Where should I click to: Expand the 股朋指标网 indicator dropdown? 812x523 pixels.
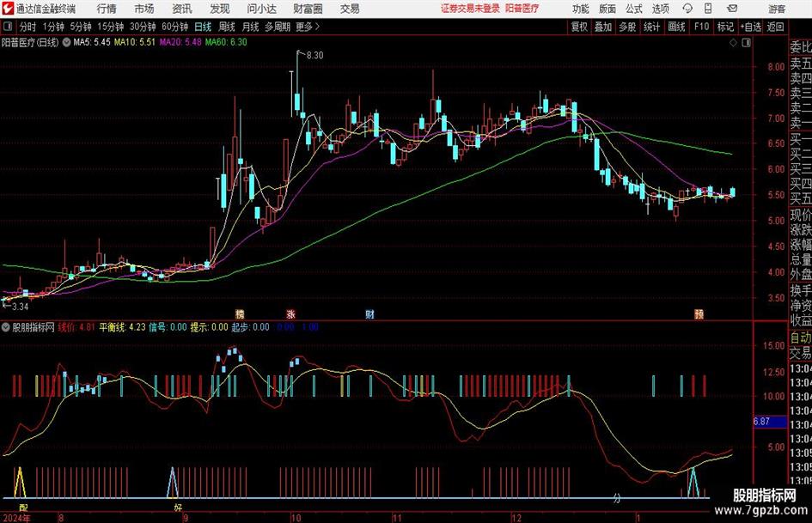6,327
